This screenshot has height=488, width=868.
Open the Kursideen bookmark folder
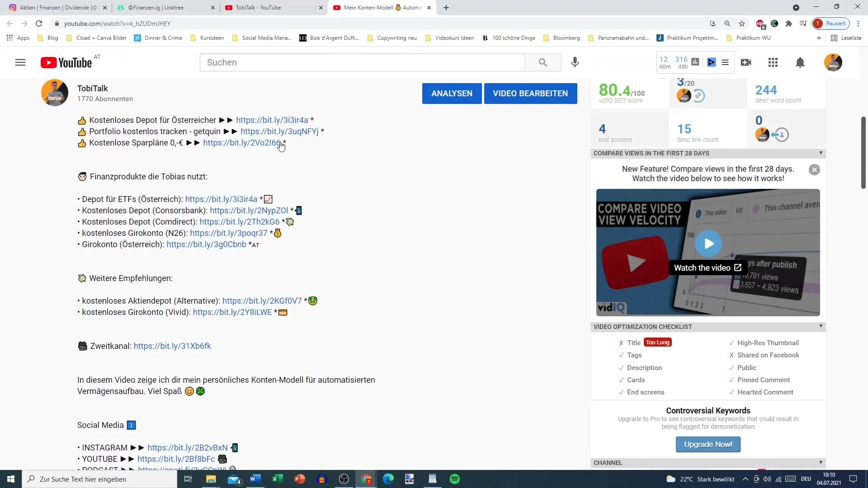[207, 38]
